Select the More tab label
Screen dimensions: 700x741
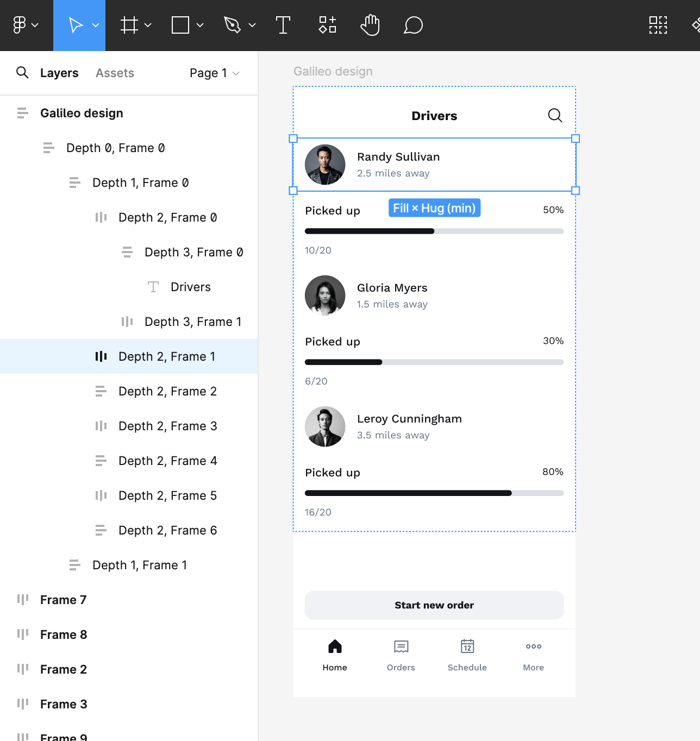pyautogui.click(x=534, y=667)
